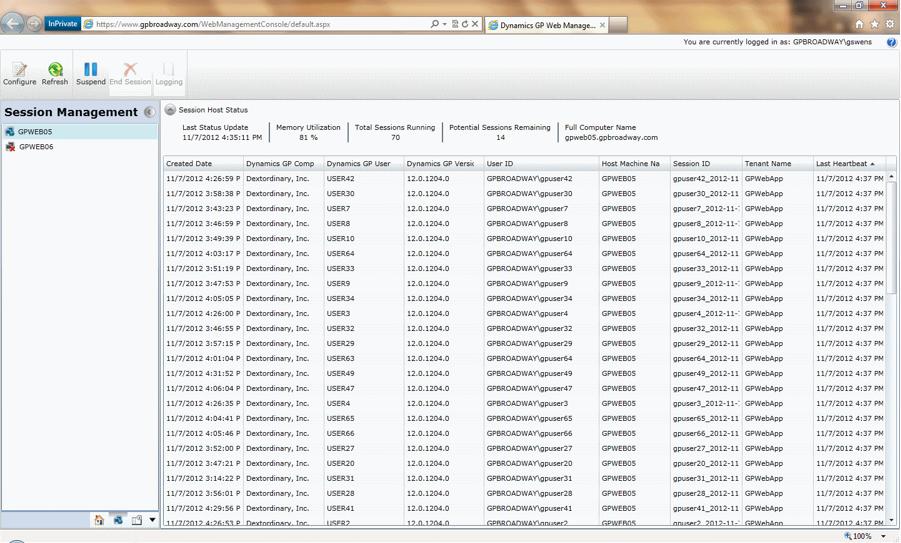The image size is (901, 543).
Task: Click the gpuser8_2012-11 session ID cell
Action: point(706,224)
